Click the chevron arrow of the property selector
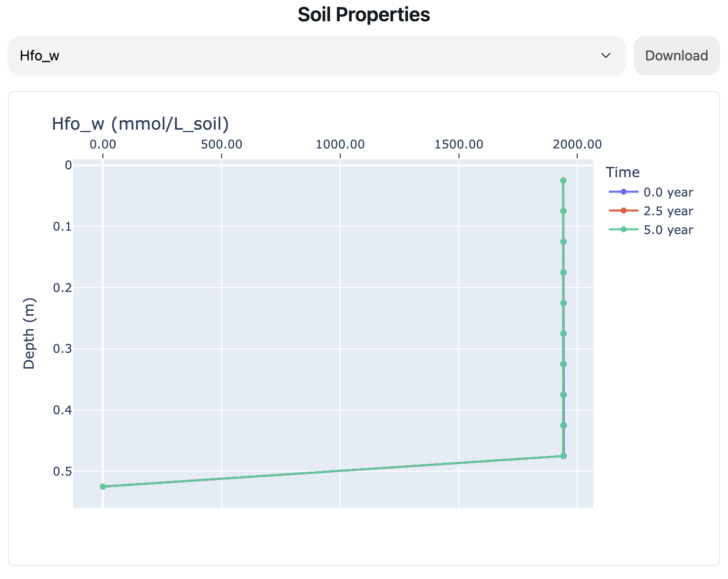728x579 pixels. [x=606, y=55]
